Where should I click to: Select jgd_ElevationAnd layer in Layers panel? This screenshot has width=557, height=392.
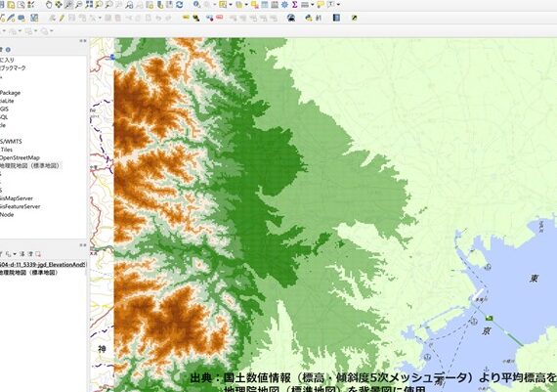pos(43,264)
